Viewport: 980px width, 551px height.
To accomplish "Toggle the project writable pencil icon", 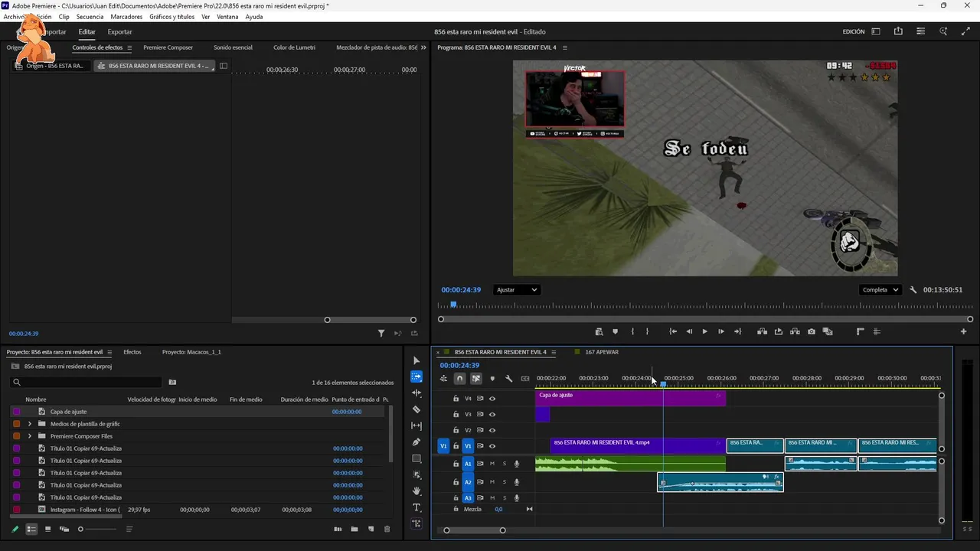I will click(x=15, y=529).
